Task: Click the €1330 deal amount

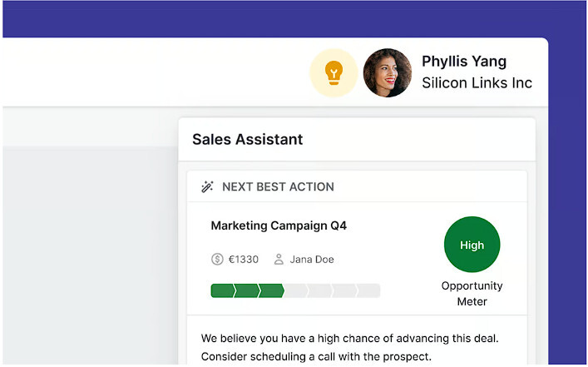Action: coord(244,260)
